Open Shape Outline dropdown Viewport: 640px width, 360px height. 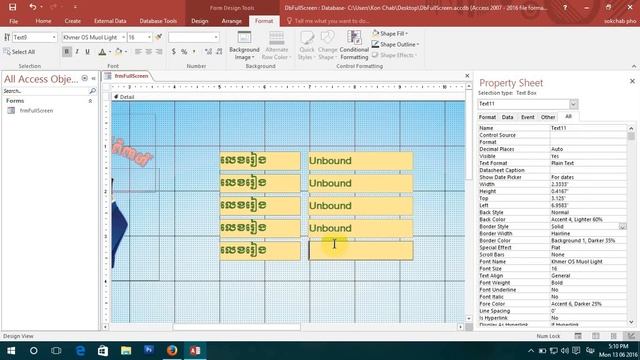395,44
